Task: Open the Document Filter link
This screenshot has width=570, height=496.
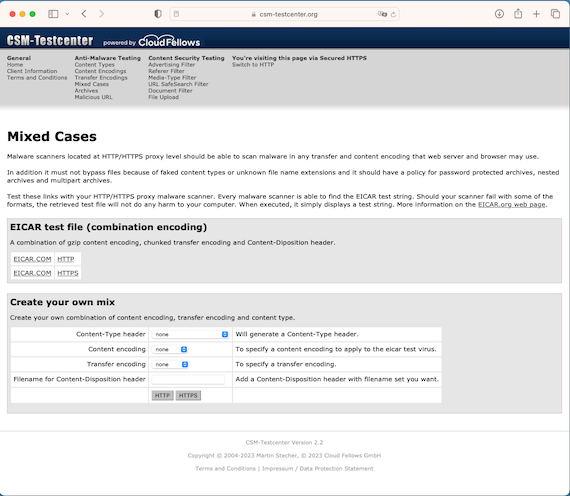Action: (170, 91)
